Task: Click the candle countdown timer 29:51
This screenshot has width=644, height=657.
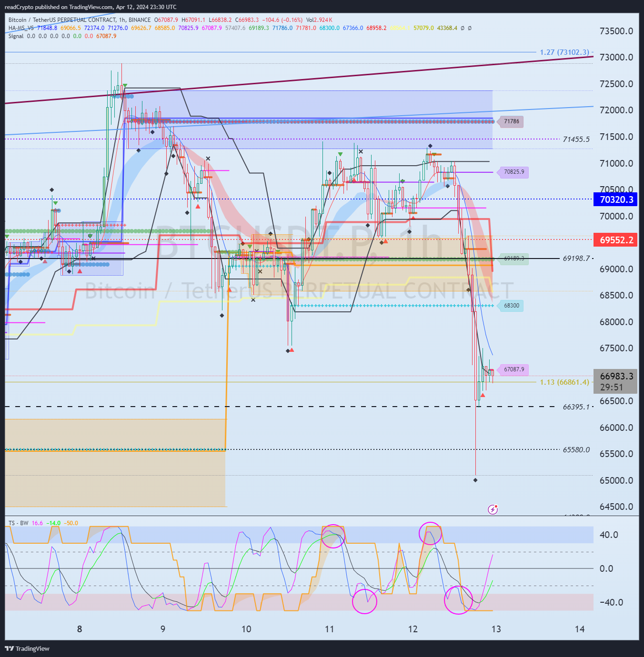Action: [612, 388]
